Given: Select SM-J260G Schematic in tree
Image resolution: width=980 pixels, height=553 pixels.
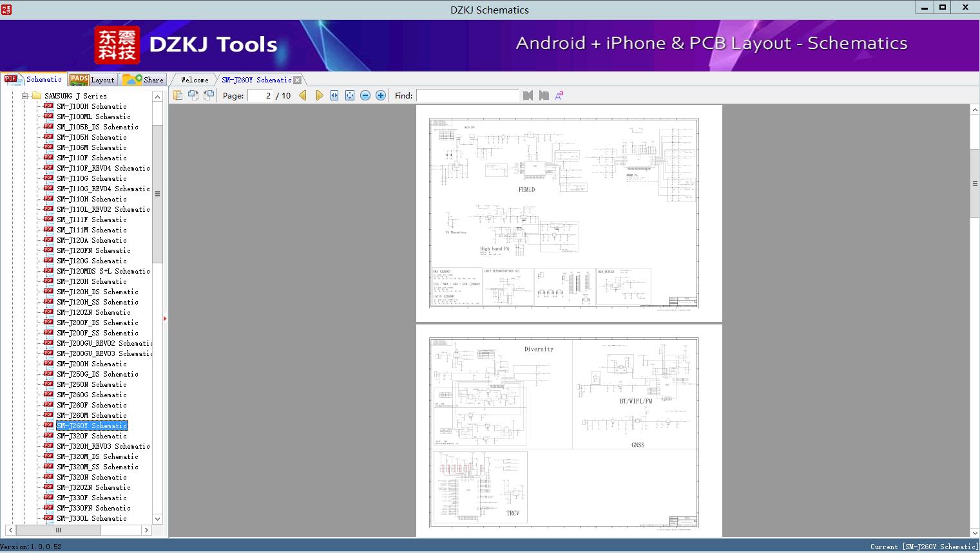Looking at the screenshot, I should tap(91, 395).
